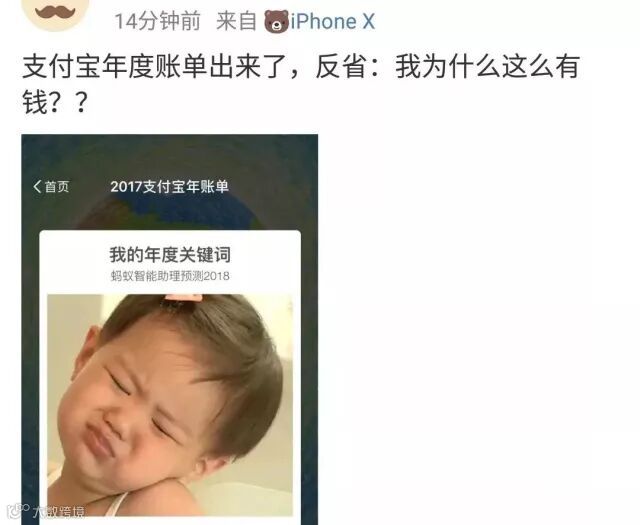
Task: Click the 蚂蚁智能助理预测2018 subtitle
Action: (170, 276)
